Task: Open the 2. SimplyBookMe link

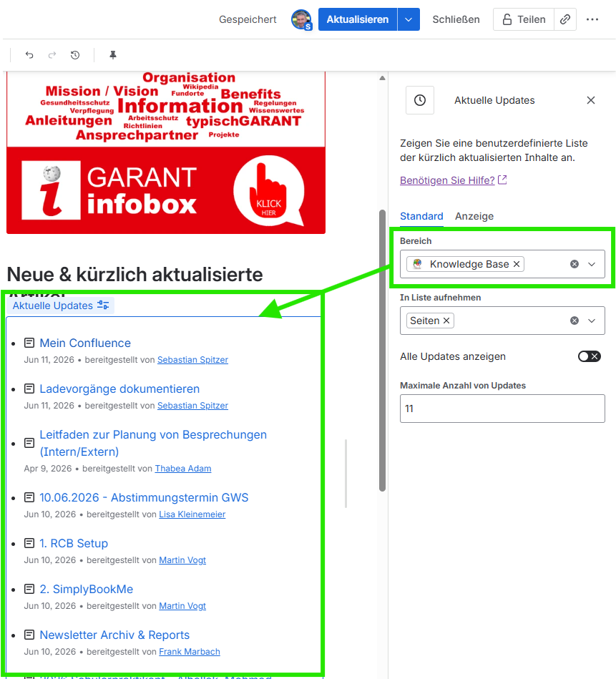Action: [x=87, y=590]
